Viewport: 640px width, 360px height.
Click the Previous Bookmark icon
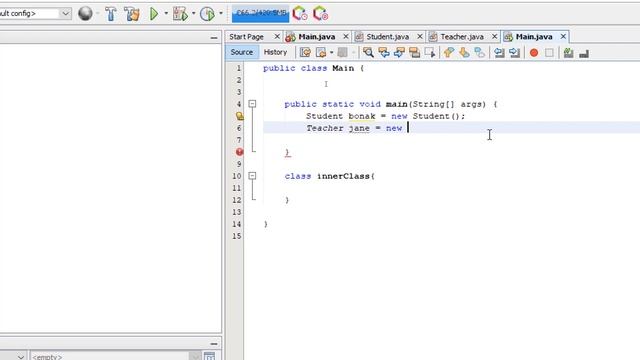click(449, 52)
